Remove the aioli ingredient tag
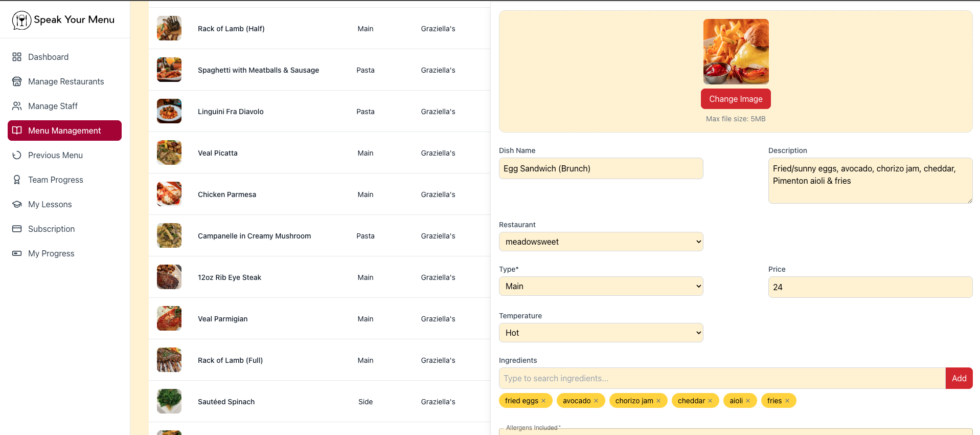The image size is (980, 435). click(x=748, y=401)
